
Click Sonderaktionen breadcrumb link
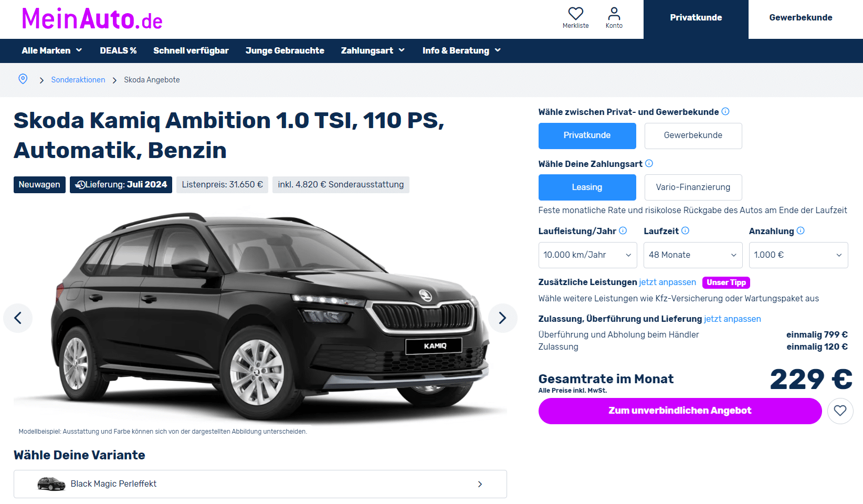pos(78,80)
